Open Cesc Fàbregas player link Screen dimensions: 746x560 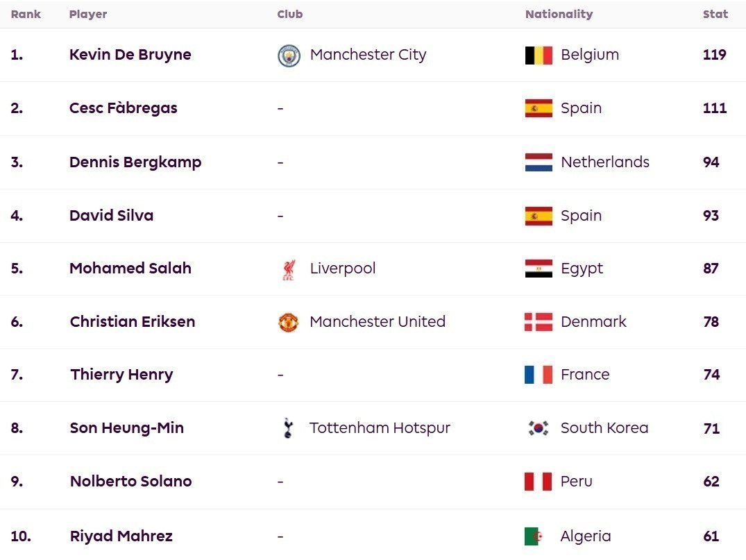124,108
